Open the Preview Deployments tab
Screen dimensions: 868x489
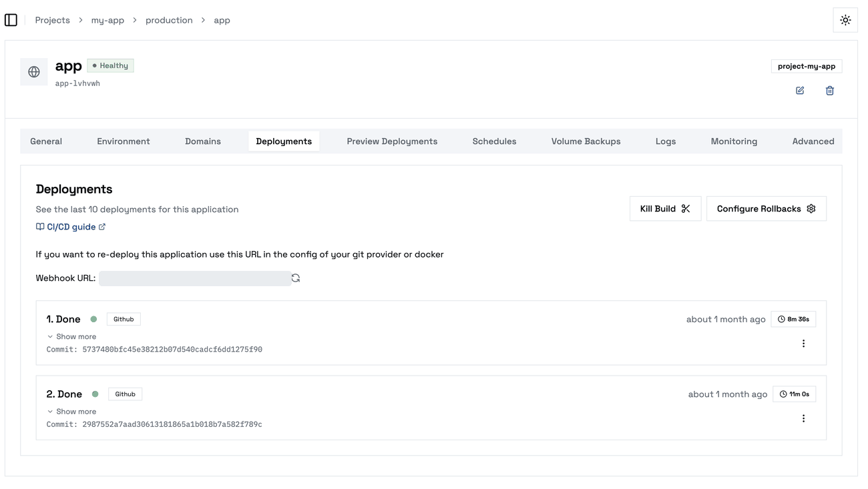click(392, 141)
